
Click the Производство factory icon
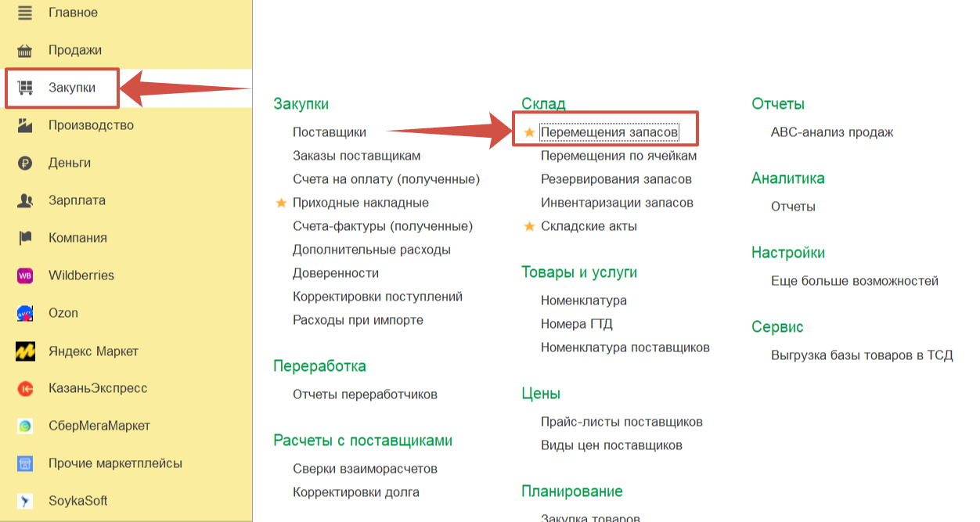(x=25, y=125)
